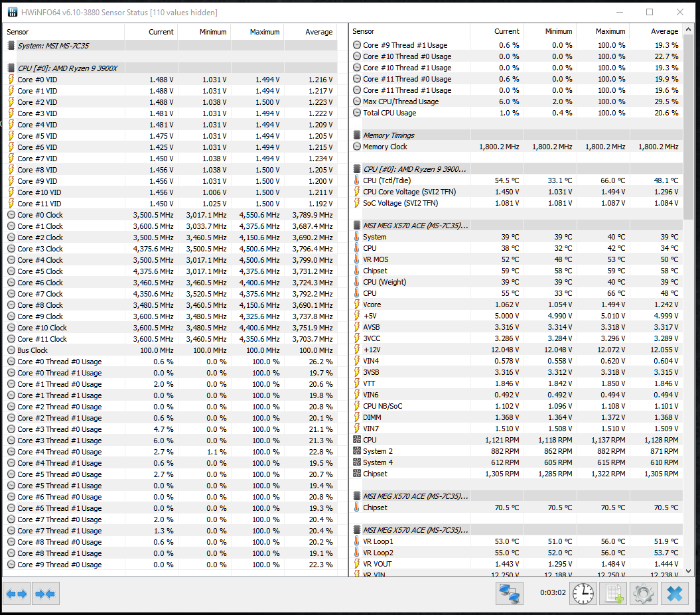Click the Sensor column header in right pane
This screenshot has height=615, width=700.
(409, 31)
